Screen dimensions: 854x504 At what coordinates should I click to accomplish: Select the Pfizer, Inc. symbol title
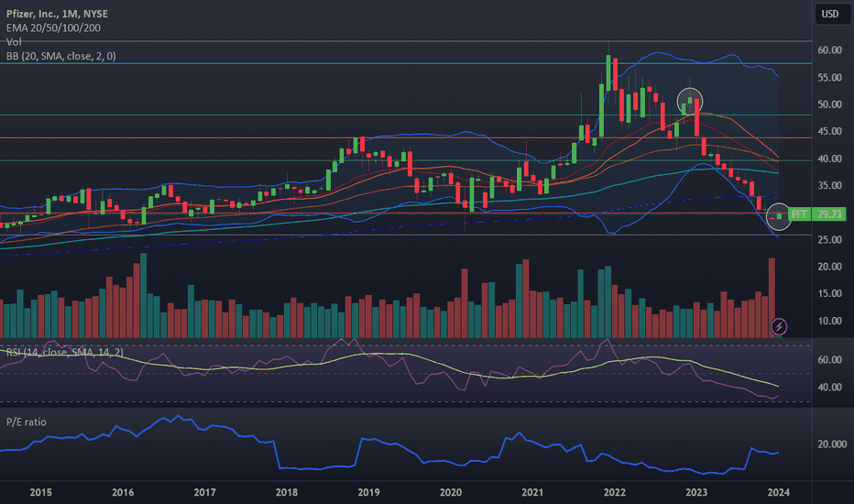(57, 14)
